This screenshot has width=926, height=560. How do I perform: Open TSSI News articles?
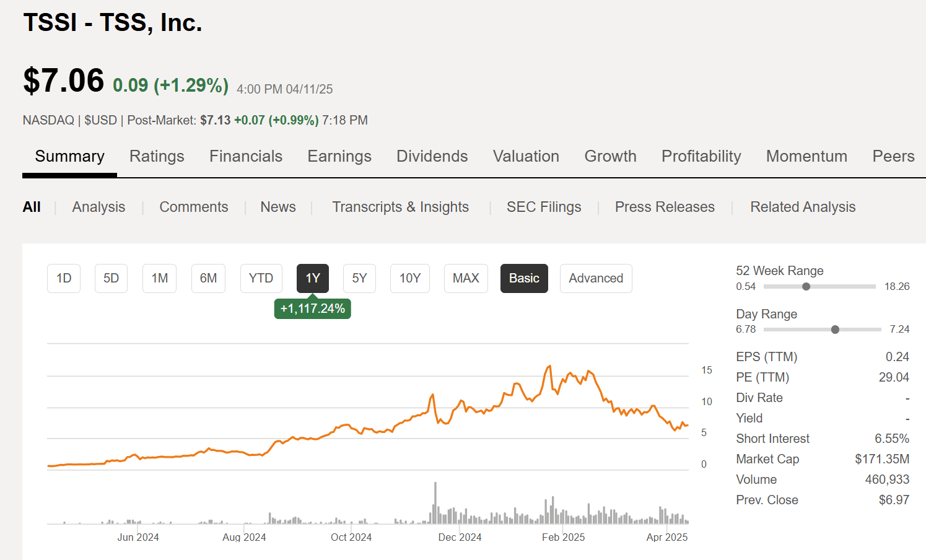tap(277, 207)
